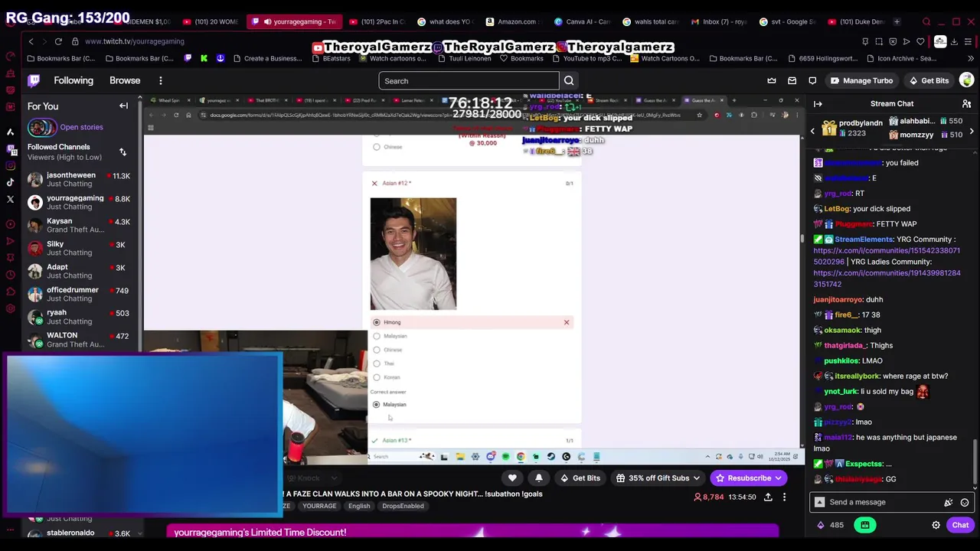Go to the Browse page

pos(125,80)
